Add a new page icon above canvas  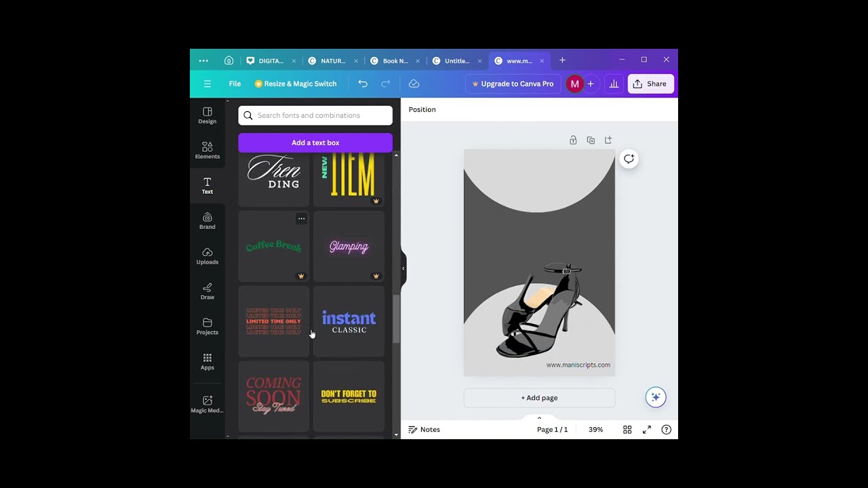608,140
